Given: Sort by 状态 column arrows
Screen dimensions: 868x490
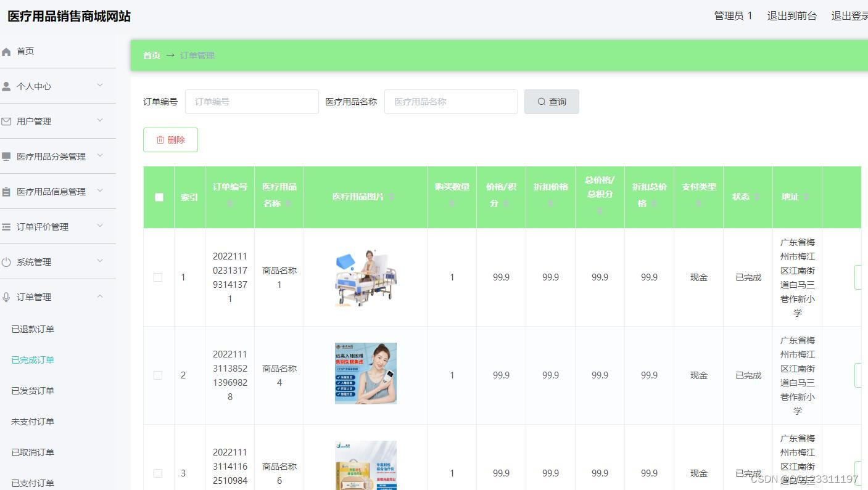Looking at the screenshot, I should click(x=756, y=197).
